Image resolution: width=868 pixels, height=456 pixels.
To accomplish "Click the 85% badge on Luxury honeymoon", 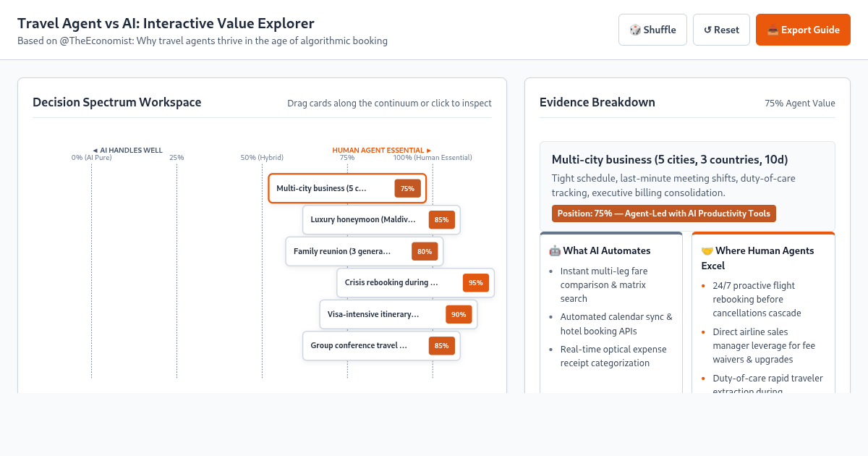I will point(441,219).
